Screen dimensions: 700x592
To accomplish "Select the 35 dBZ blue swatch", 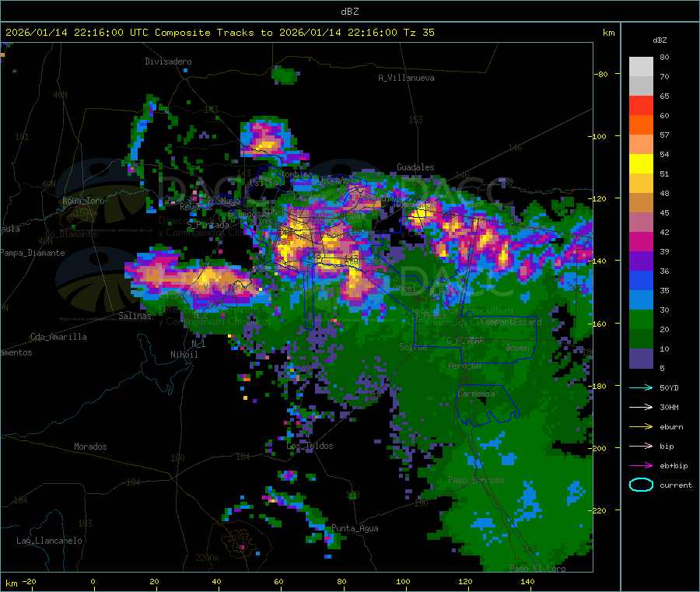I will pos(641,280).
